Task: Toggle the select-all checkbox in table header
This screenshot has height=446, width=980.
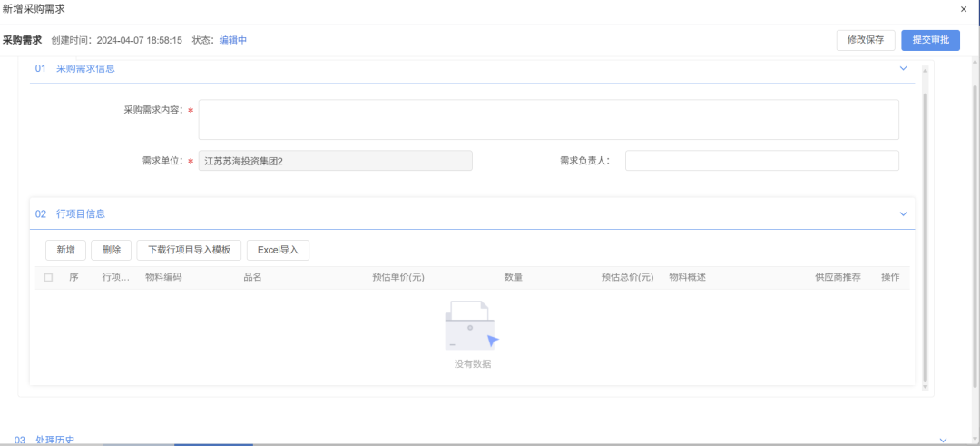Action: [48, 277]
